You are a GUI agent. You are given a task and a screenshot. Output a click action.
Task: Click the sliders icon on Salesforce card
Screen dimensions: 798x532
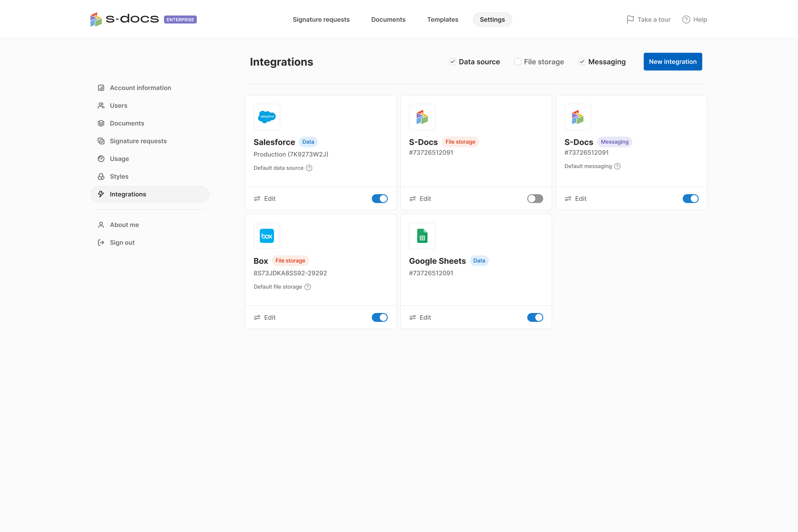(257, 199)
